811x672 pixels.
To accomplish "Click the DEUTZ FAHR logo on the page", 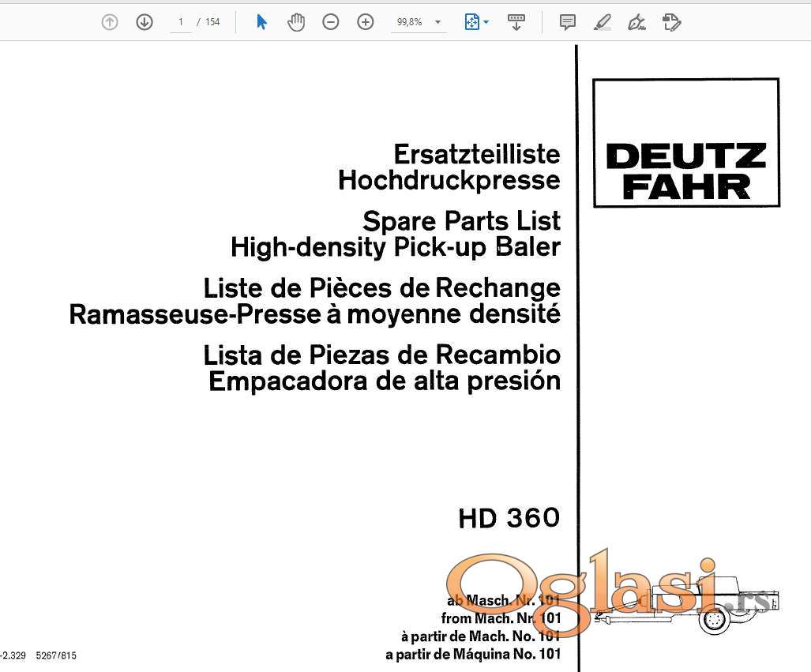I will [686, 143].
